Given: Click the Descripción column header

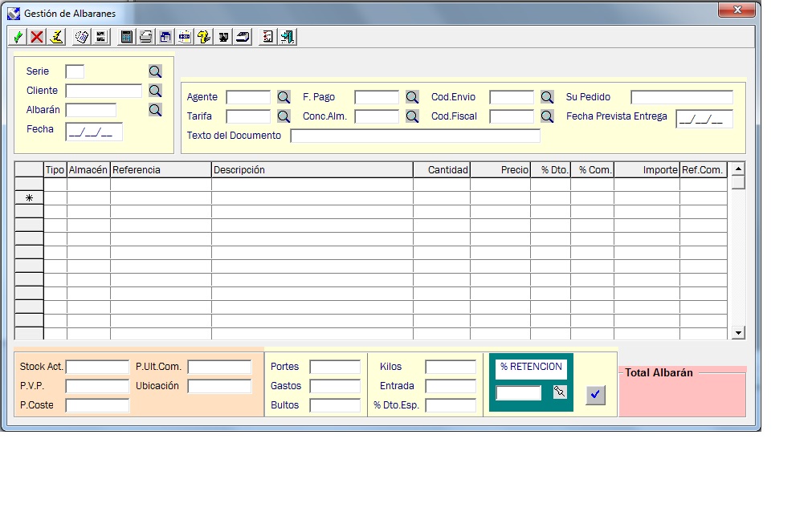Looking at the screenshot, I should pos(312,169).
